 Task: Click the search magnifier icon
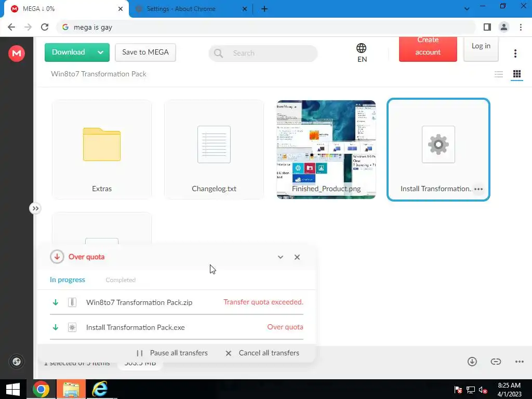click(219, 54)
